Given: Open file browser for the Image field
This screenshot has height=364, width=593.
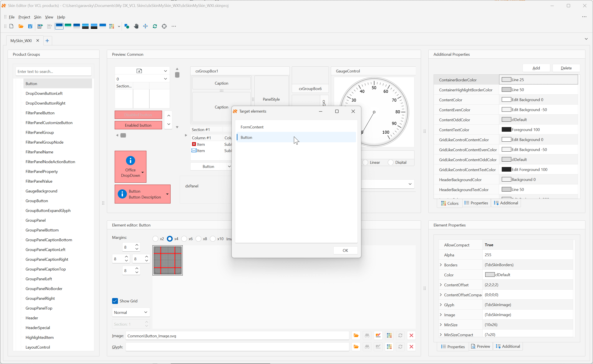Looking at the screenshot, I should click(x=356, y=335).
